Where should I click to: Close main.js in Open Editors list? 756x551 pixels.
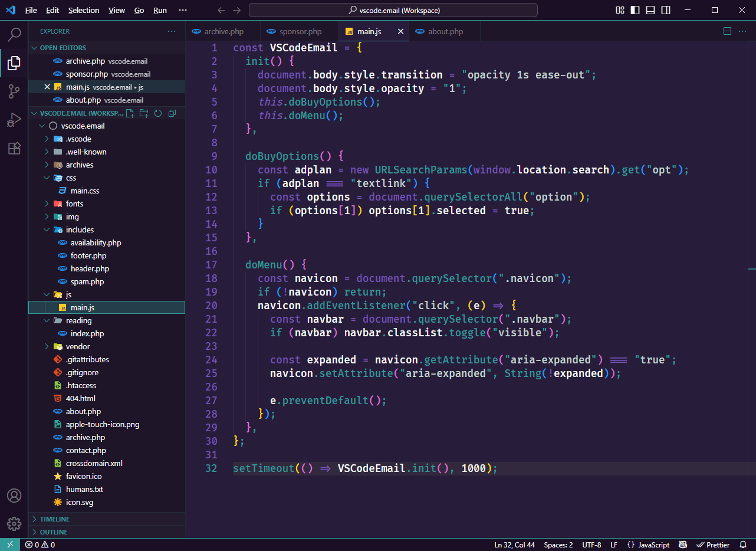pos(47,87)
